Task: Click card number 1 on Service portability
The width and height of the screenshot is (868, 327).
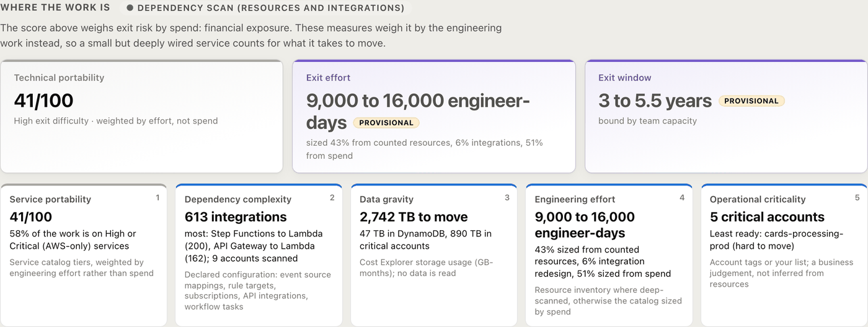Action: [x=157, y=197]
